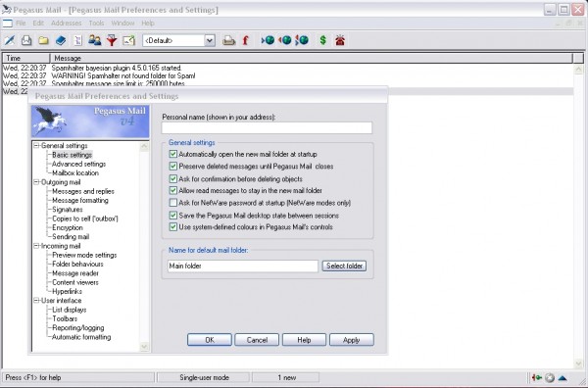
Task: Click the check host for new mail globe icon
Action: pos(269,40)
